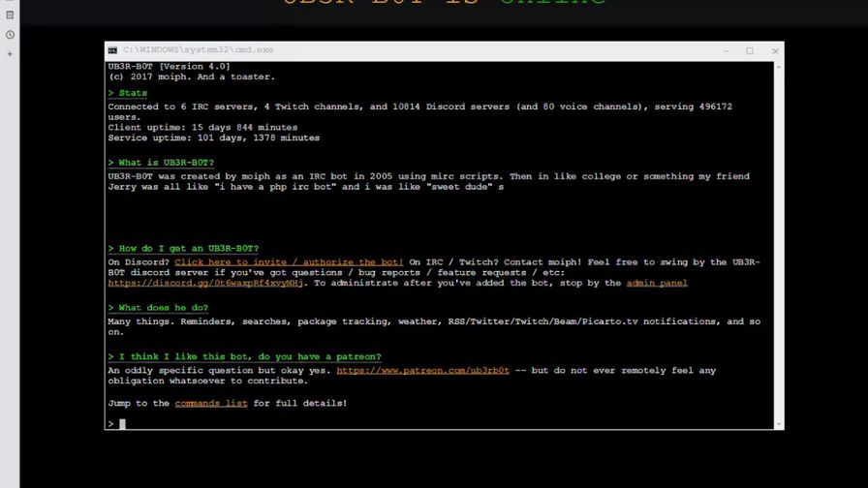Click the terminal scrollbar up arrow

[779, 67]
